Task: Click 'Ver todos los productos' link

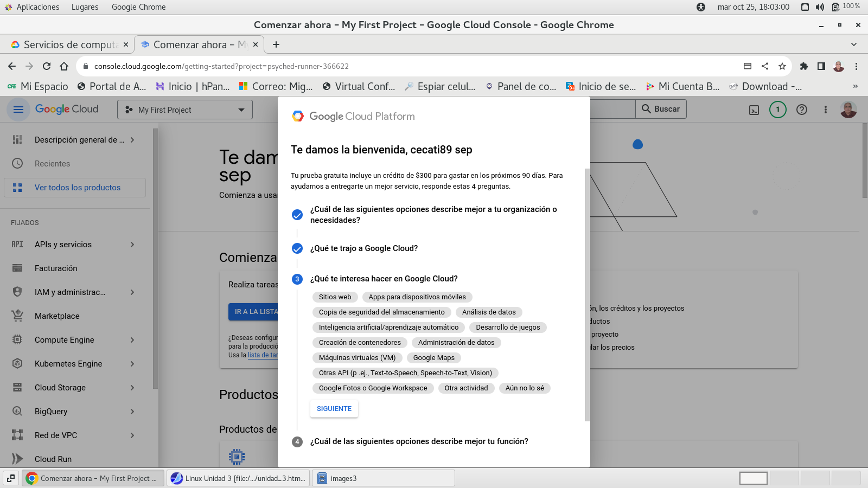Action: tap(78, 188)
